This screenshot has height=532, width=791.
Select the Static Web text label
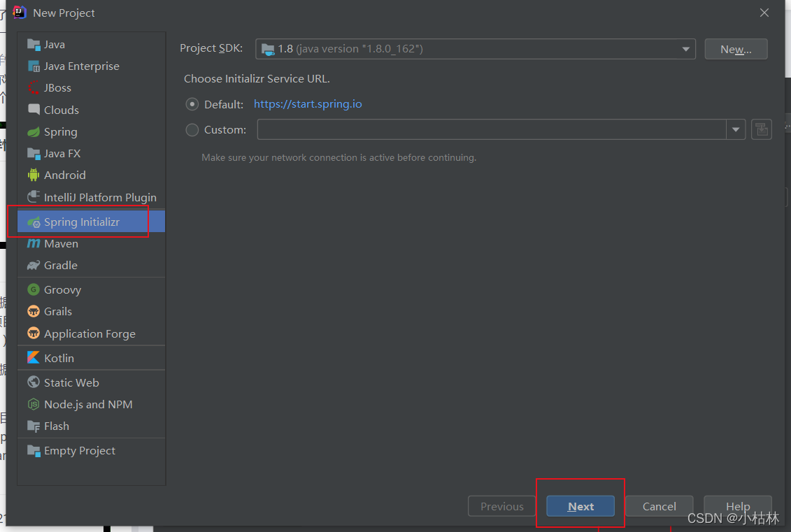click(71, 382)
